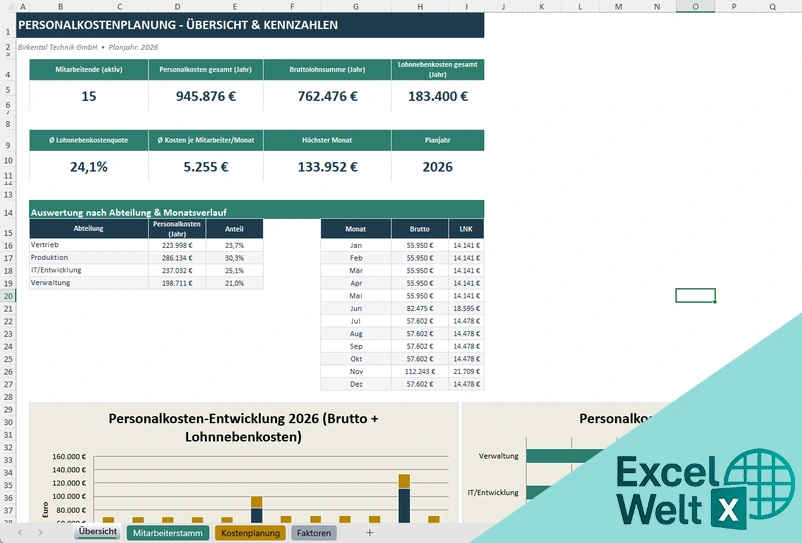Select IT/Entwicklung cost cell 237.032 €
Screen dimensions: 802x543
coord(177,270)
